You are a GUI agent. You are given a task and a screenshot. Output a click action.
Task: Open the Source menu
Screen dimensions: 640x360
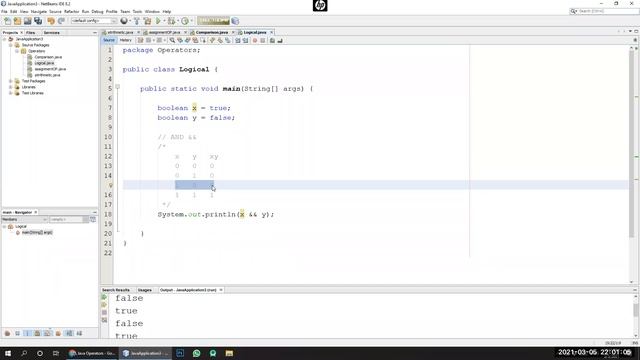pos(55,11)
